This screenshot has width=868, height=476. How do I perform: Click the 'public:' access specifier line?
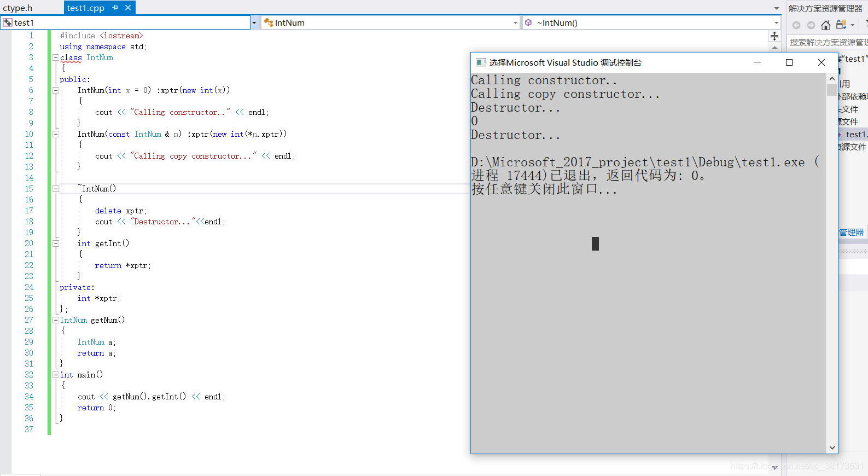click(75, 79)
